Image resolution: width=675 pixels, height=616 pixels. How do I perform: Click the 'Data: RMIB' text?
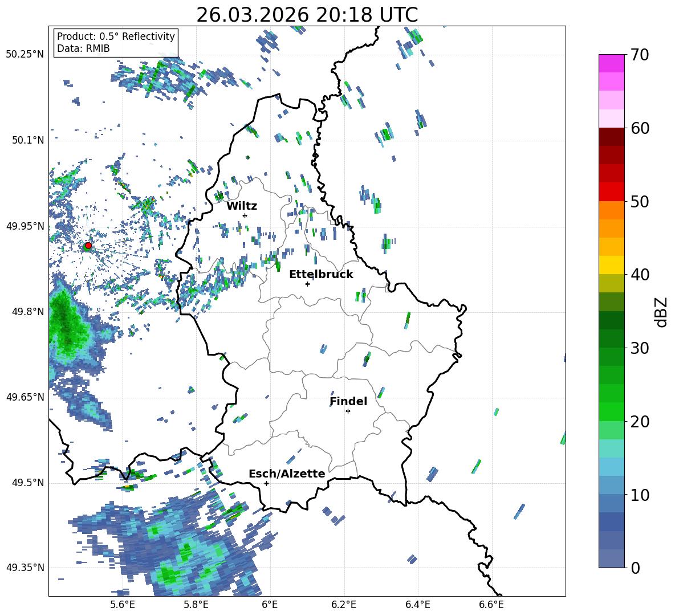tap(83, 48)
